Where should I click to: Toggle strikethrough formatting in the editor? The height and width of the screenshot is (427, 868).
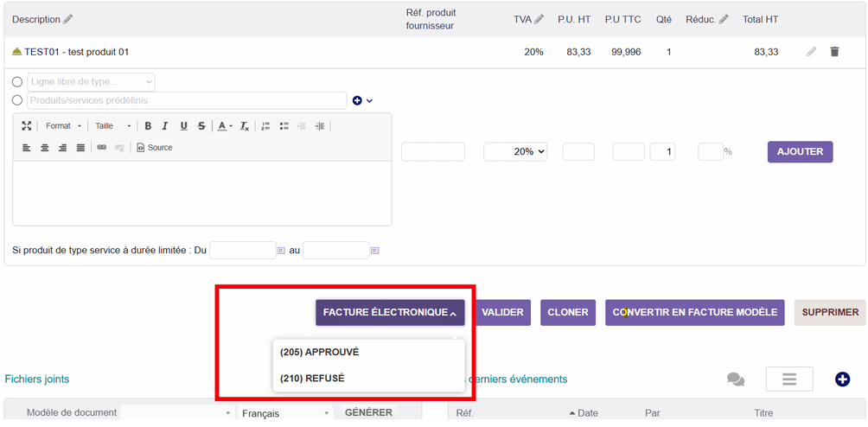click(x=201, y=126)
